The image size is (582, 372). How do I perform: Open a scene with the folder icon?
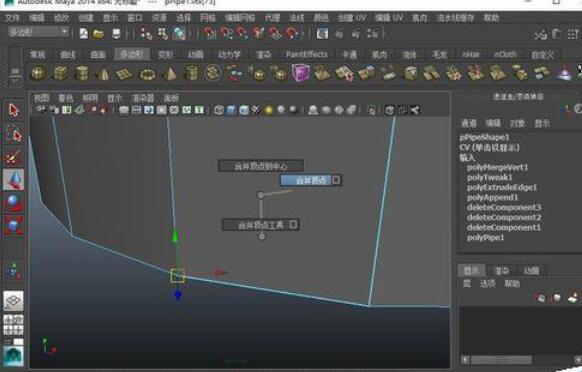click(x=98, y=34)
